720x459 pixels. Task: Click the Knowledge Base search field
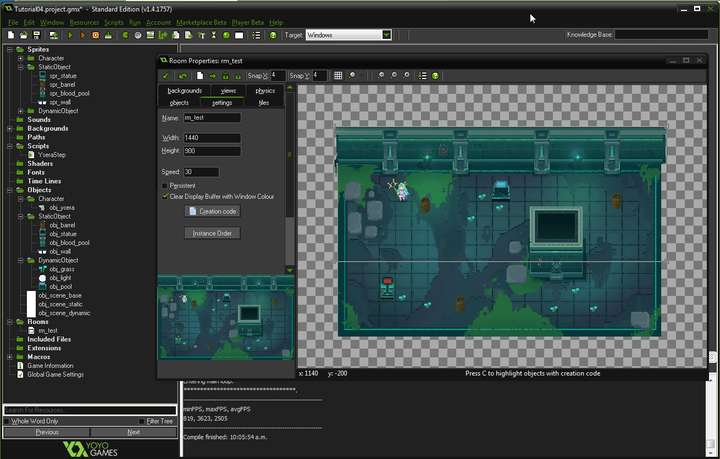661,34
